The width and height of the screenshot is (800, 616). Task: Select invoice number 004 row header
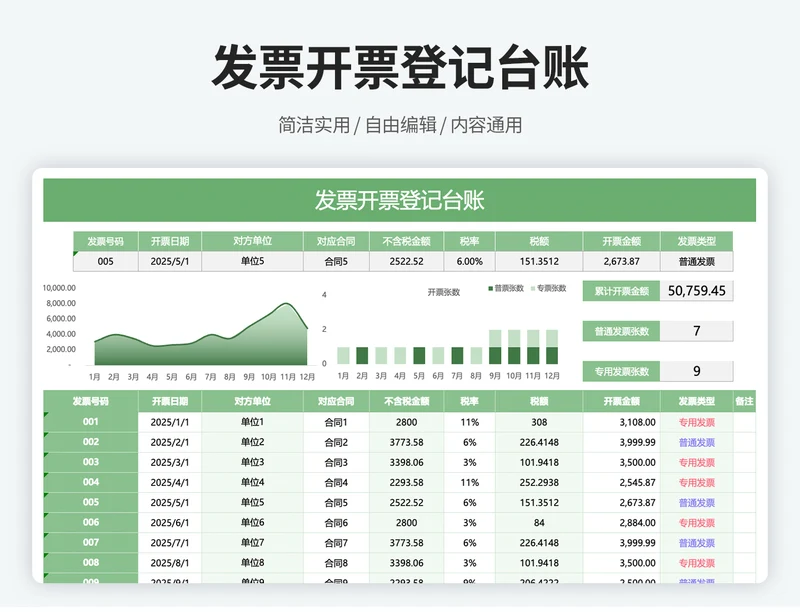tap(91, 482)
